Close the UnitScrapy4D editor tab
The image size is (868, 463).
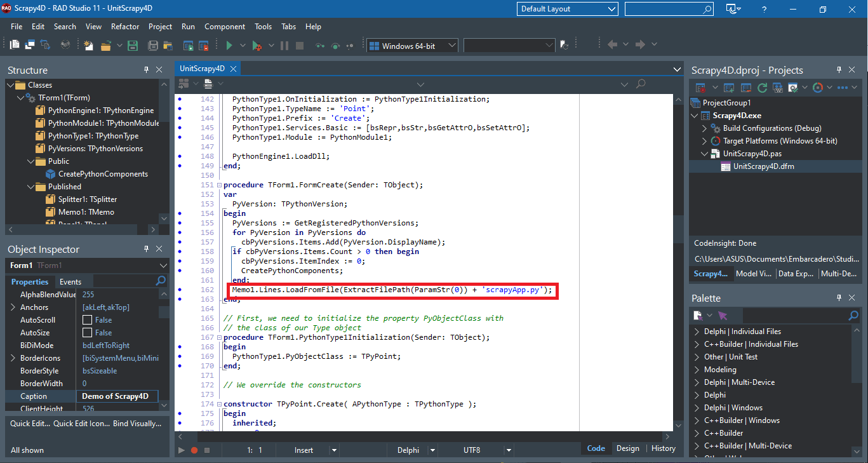coord(233,69)
